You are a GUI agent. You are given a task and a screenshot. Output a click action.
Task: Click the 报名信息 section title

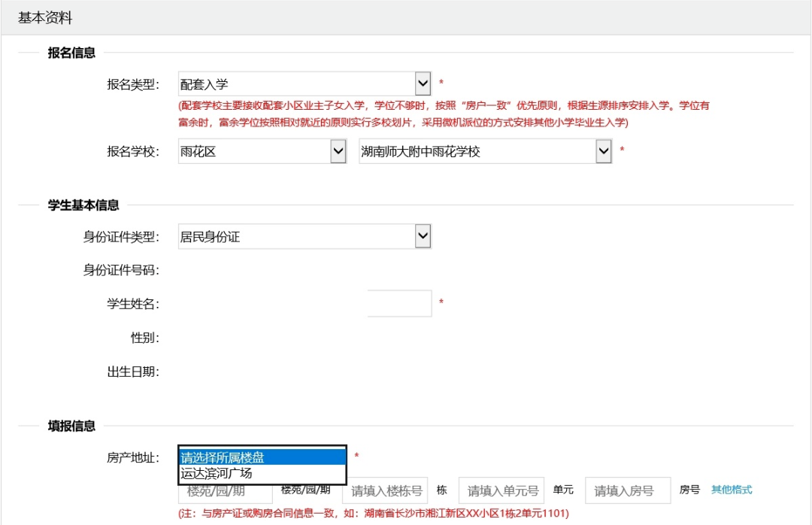click(71, 53)
